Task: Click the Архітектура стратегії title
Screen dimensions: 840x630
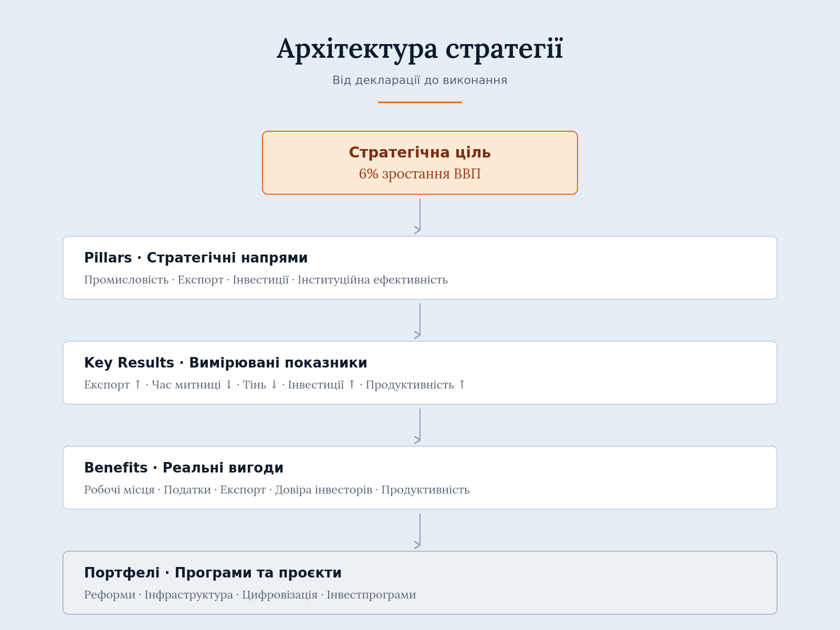Action: tap(420, 49)
